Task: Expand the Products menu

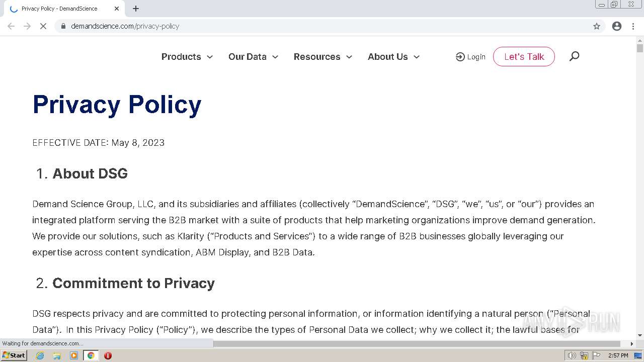Action: click(187, 57)
